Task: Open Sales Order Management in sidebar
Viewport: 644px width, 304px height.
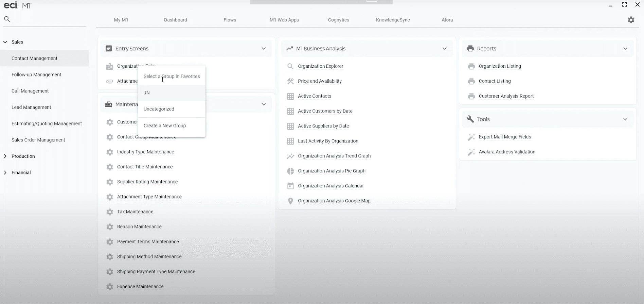Action: [38, 140]
